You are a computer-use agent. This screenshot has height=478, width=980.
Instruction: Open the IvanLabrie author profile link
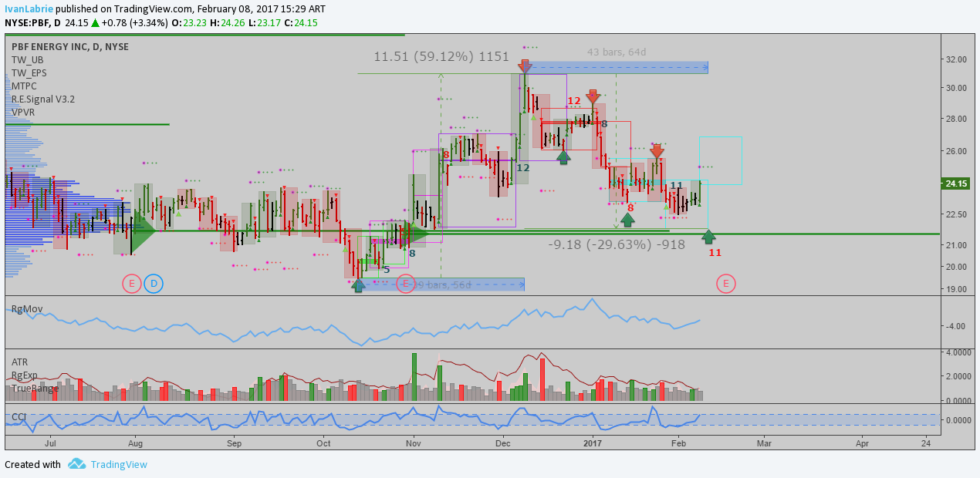29,8
